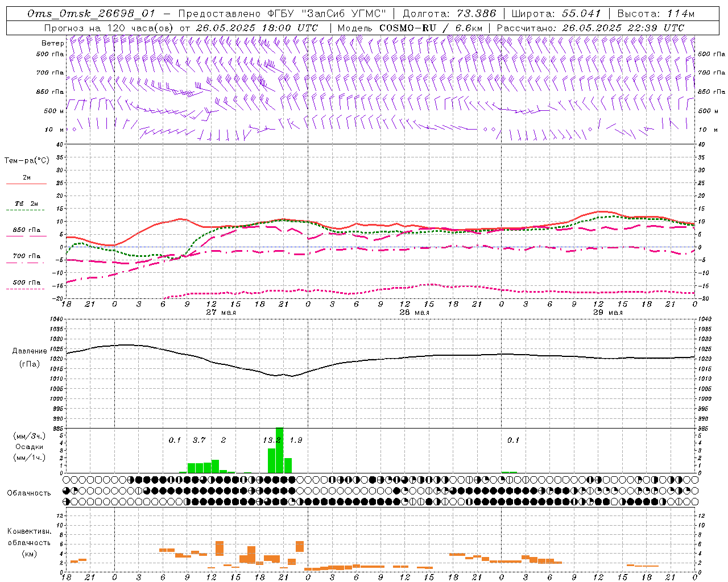Viewport: 728px width, 582px height.
Task: Click the Осадки panel label
Action: tap(29, 447)
